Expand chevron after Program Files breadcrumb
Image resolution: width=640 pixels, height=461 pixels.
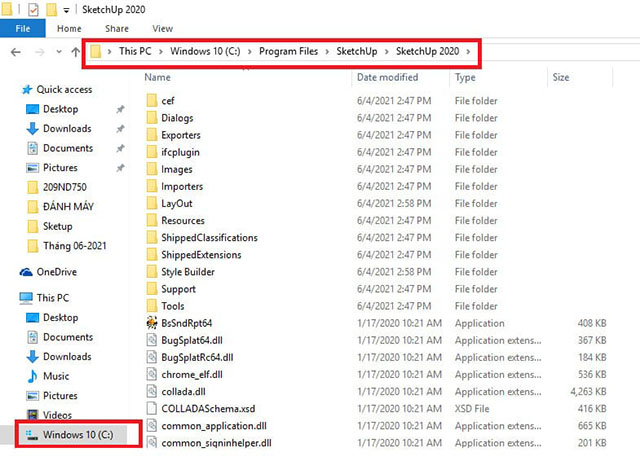tap(327, 52)
